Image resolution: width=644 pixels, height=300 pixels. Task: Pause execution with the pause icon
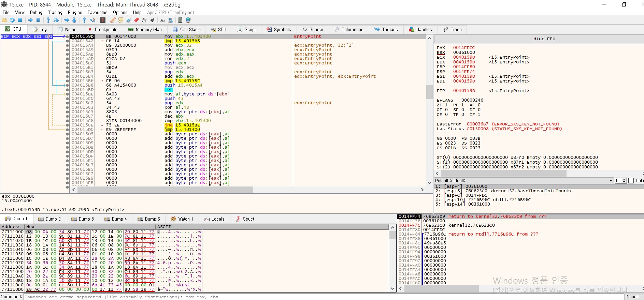coord(38,20)
